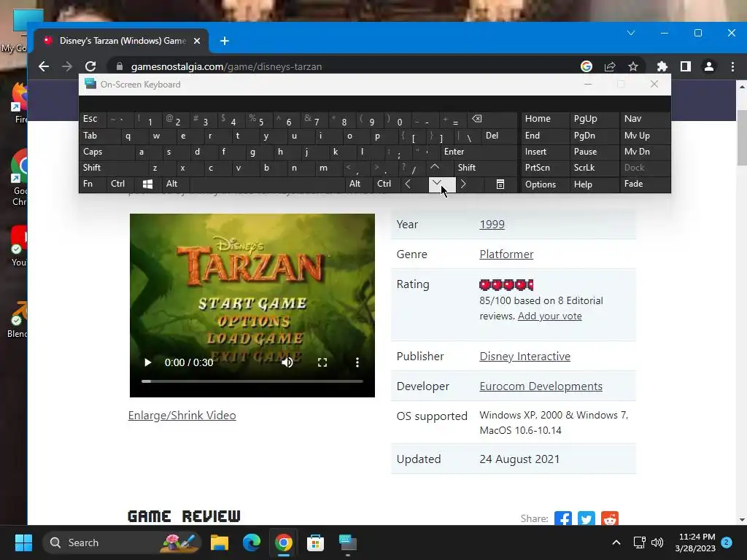Open the Google icon in the address bar
The height and width of the screenshot is (560, 747).
[x=587, y=66]
